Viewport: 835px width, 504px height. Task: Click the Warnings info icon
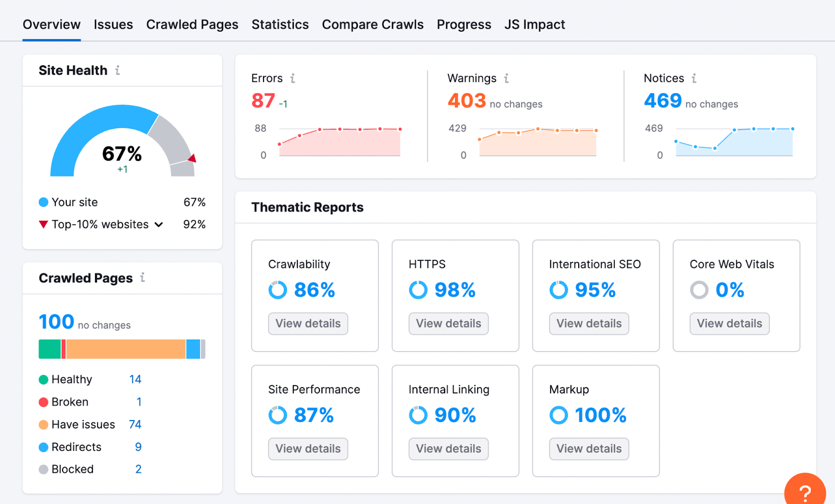(x=505, y=78)
